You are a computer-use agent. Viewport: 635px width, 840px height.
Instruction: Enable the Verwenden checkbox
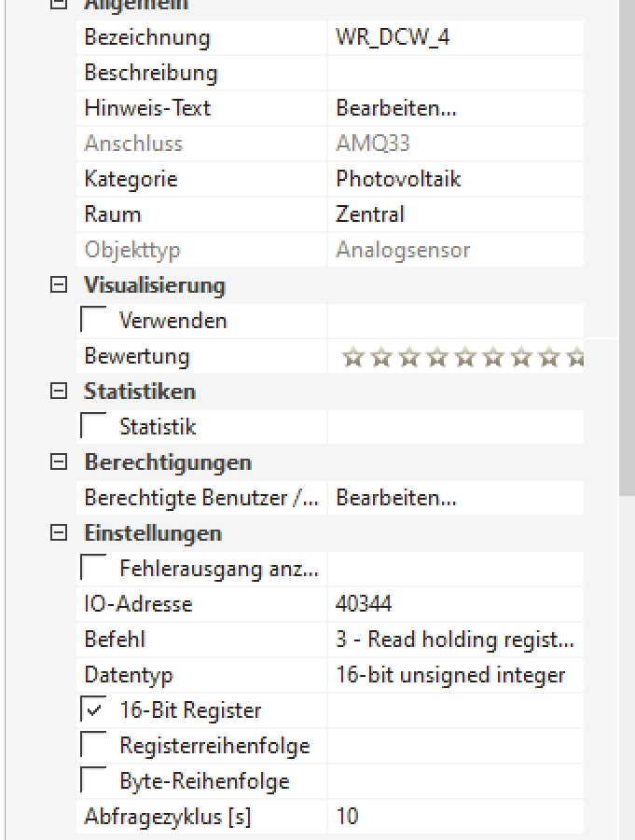[94, 321]
